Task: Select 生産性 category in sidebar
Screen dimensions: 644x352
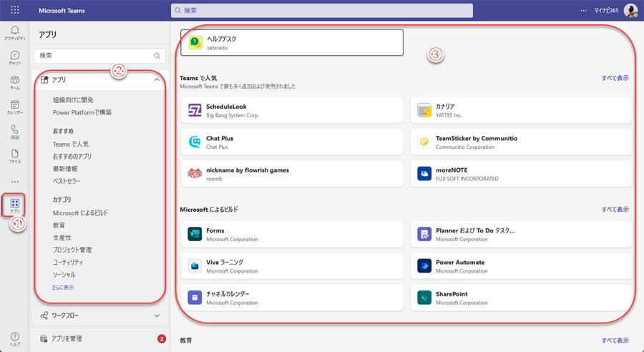Action: pyautogui.click(x=62, y=238)
